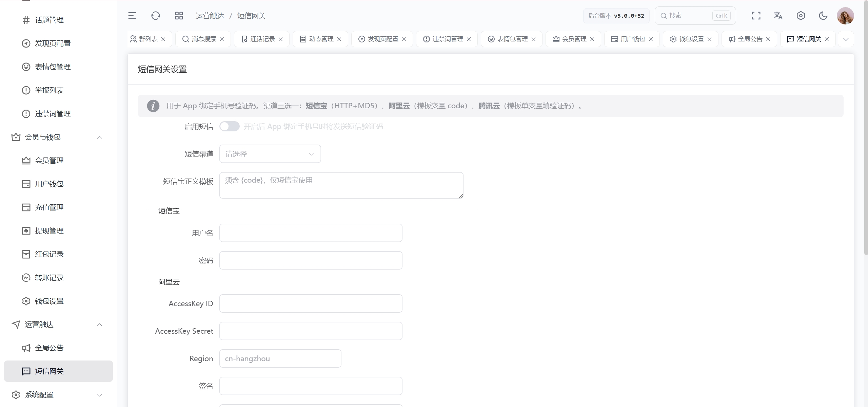Open 举报列表 in the sidebar

coord(58,90)
